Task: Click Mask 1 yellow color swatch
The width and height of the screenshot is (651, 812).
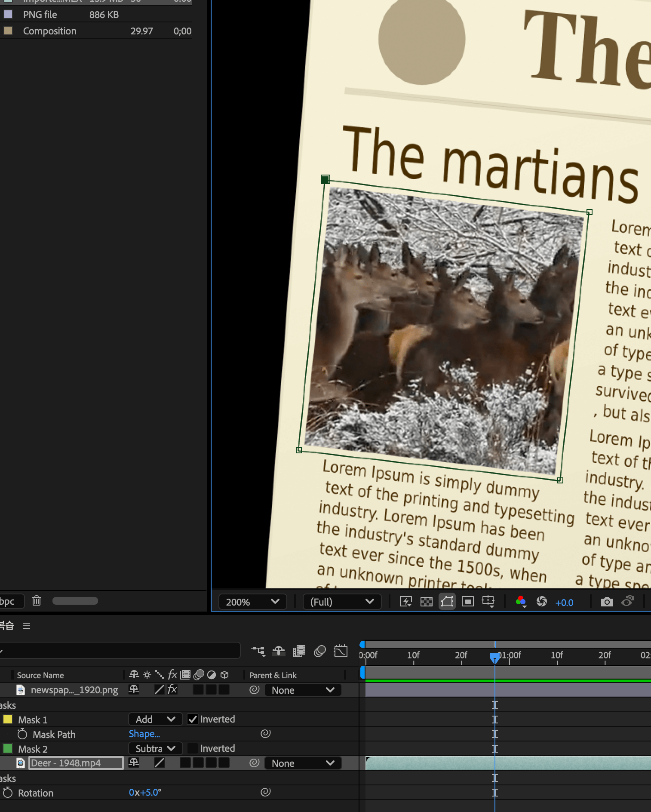Action: pos(8,719)
